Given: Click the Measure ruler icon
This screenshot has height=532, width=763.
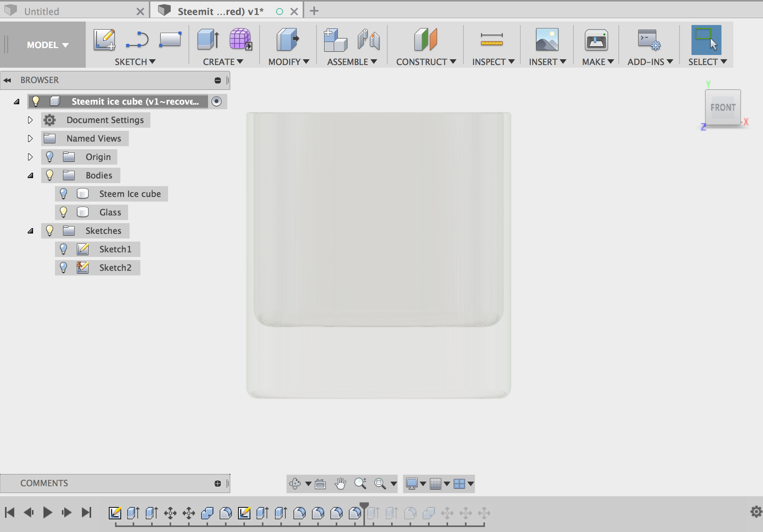Looking at the screenshot, I should [x=492, y=40].
